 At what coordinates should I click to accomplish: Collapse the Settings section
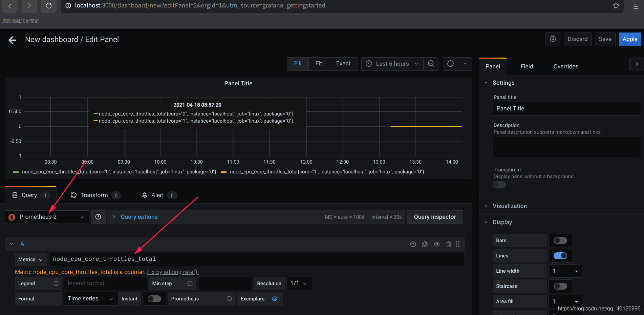[503, 83]
